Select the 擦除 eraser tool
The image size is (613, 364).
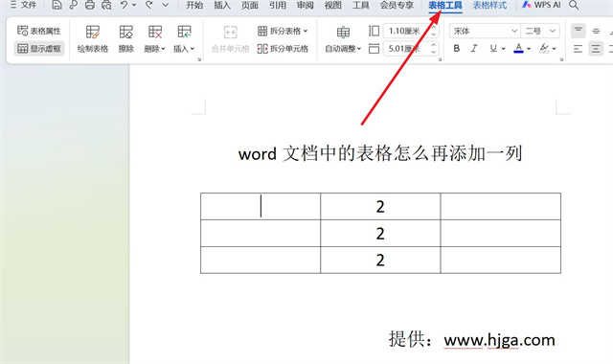[125, 39]
